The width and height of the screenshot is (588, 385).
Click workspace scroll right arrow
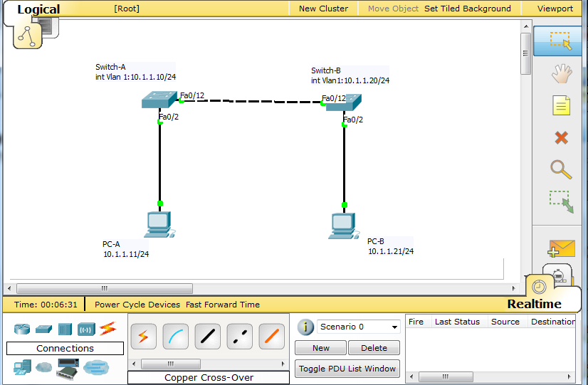tap(514, 288)
